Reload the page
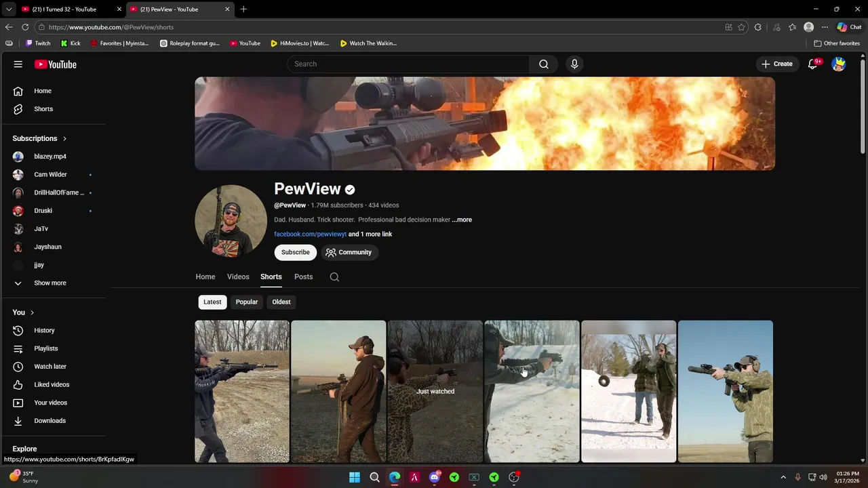This screenshot has height=488, width=868. [x=25, y=27]
